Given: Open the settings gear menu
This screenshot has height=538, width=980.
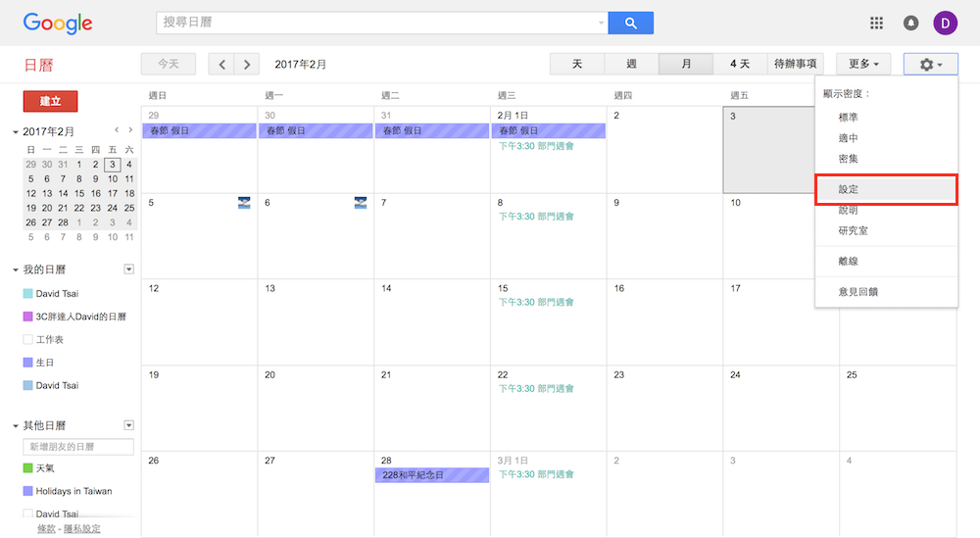Looking at the screenshot, I should pyautogui.click(x=930, y=64).
